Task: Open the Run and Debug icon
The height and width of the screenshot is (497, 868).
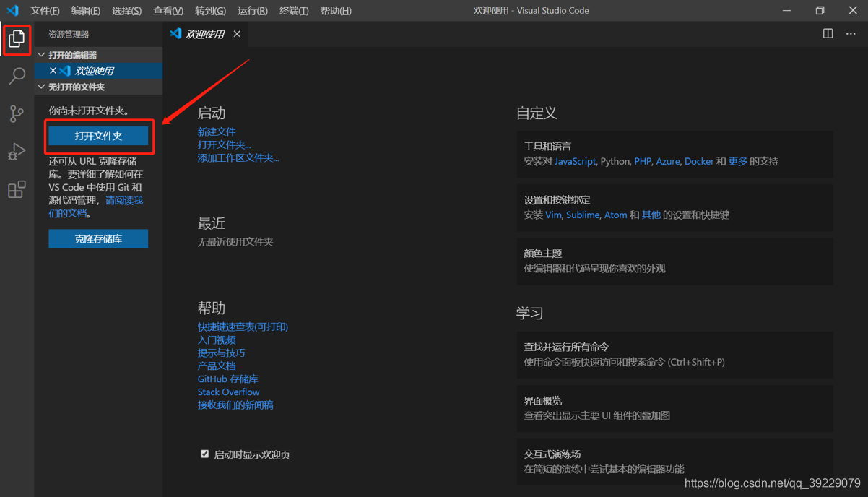Action: [17, 151]
